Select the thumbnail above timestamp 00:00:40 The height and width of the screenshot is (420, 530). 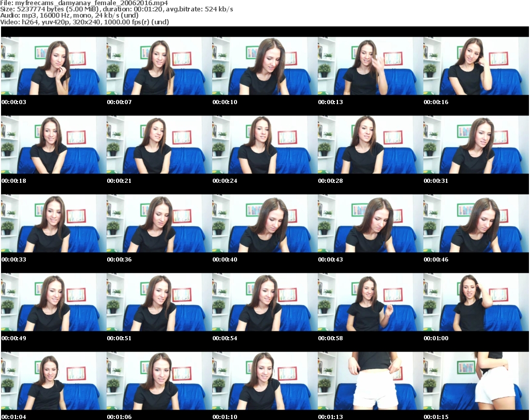click(265, 224)
